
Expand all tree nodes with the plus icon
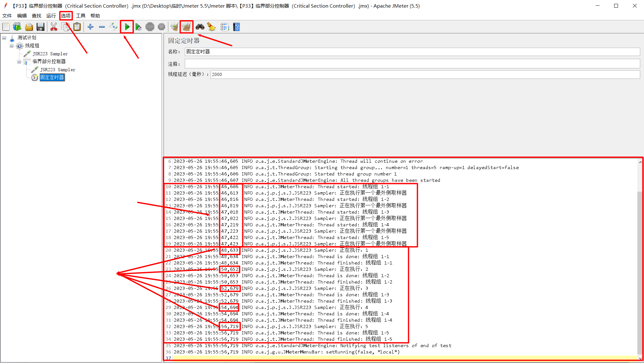(x=90, y=27)
